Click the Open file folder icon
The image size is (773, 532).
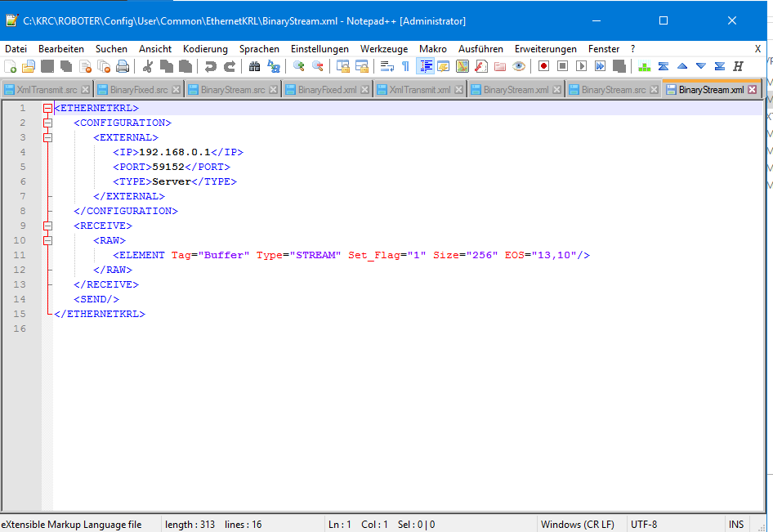pyautogui.click(x=29, y=66)
